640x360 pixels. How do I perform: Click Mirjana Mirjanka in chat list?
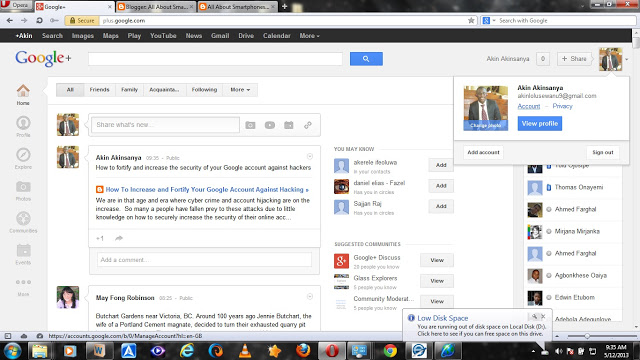click(x=577, y=231)
